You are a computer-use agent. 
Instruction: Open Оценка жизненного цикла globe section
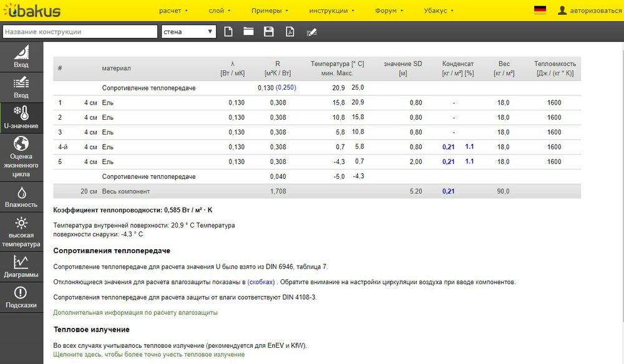point(21,156)
